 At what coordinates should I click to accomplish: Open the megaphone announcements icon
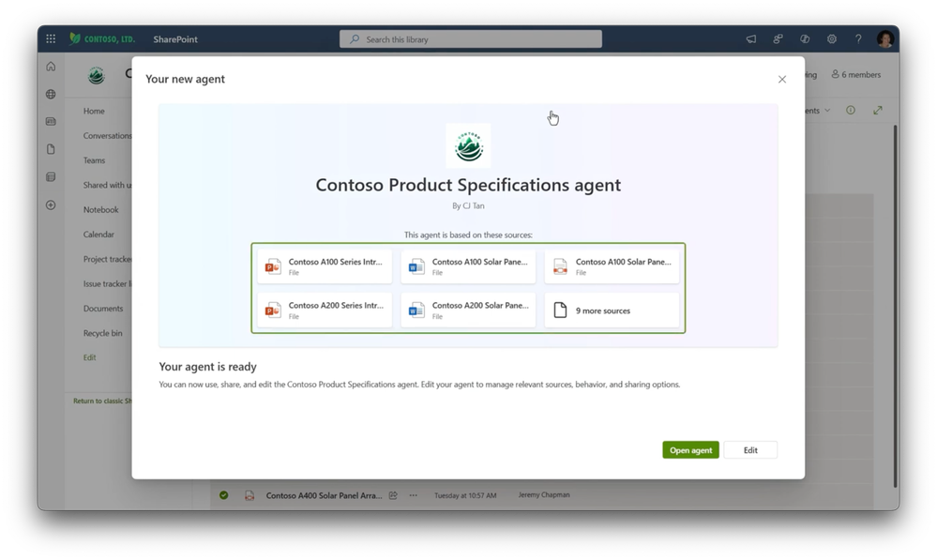click(x=751, y=39)
